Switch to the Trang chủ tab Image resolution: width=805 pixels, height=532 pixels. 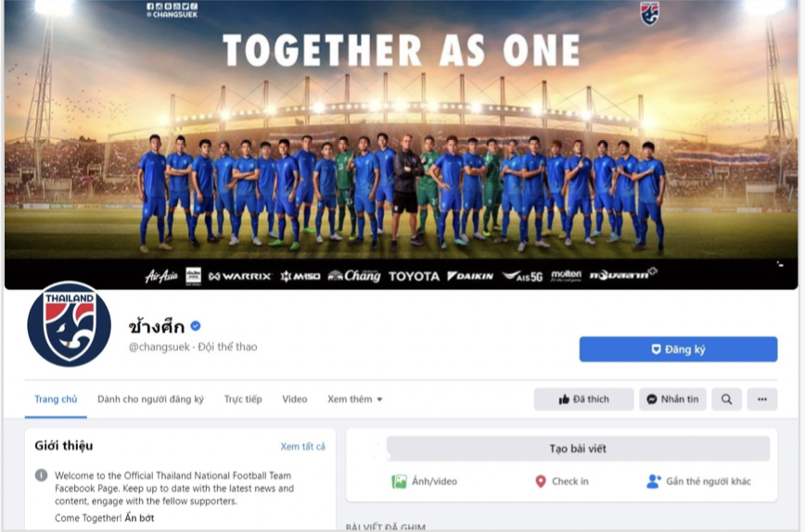pyautogui.click(x=56, y=399)
